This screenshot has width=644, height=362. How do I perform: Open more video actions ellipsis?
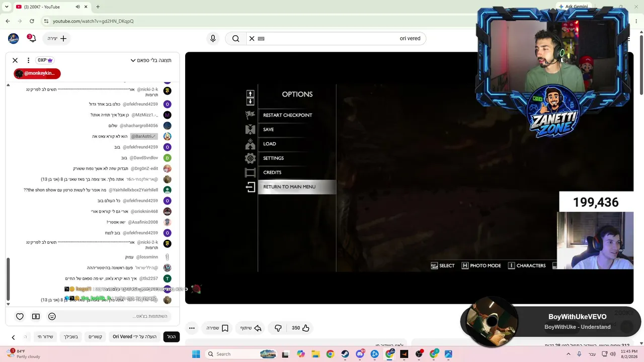[192, 328]
